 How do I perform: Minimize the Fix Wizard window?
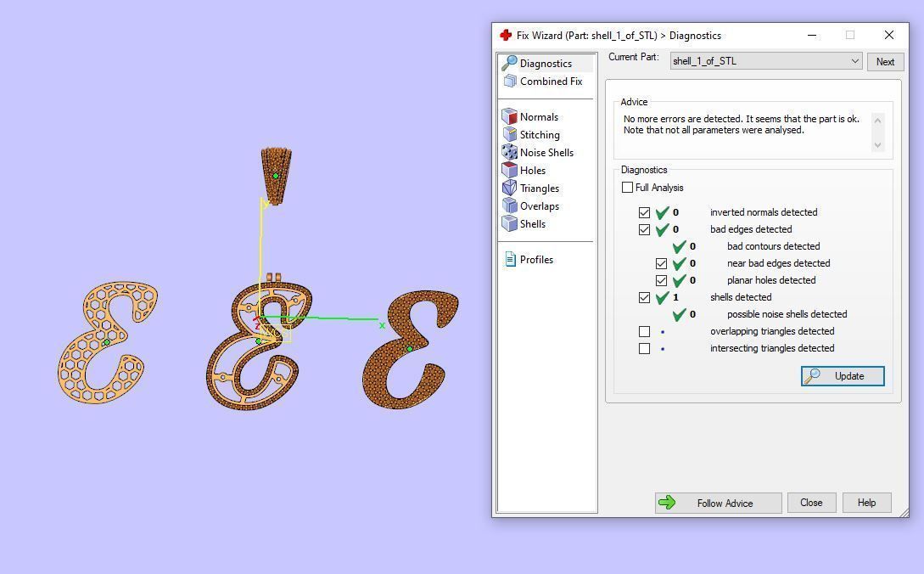(811, 36)
